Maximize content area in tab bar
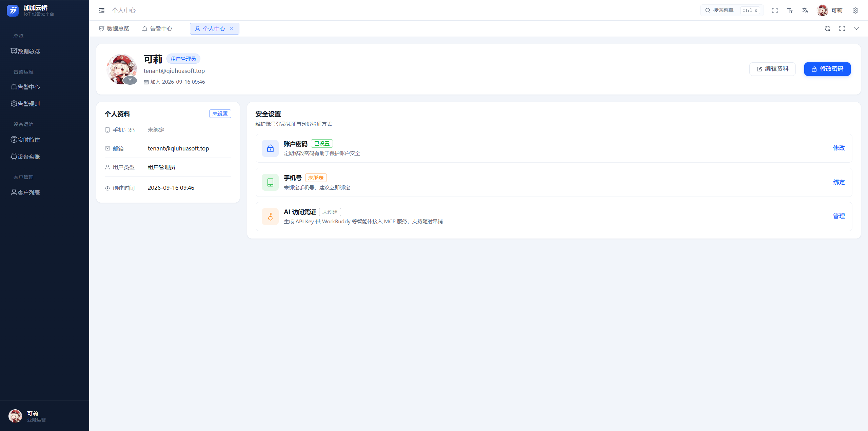The height and width of the screenshot is (431, 868). pos(842,28)
